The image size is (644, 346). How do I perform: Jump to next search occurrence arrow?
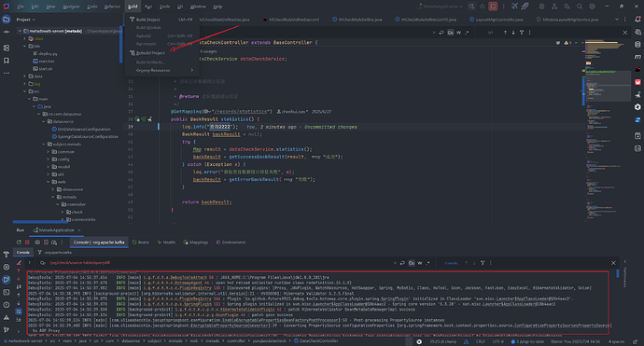(513, 33)
